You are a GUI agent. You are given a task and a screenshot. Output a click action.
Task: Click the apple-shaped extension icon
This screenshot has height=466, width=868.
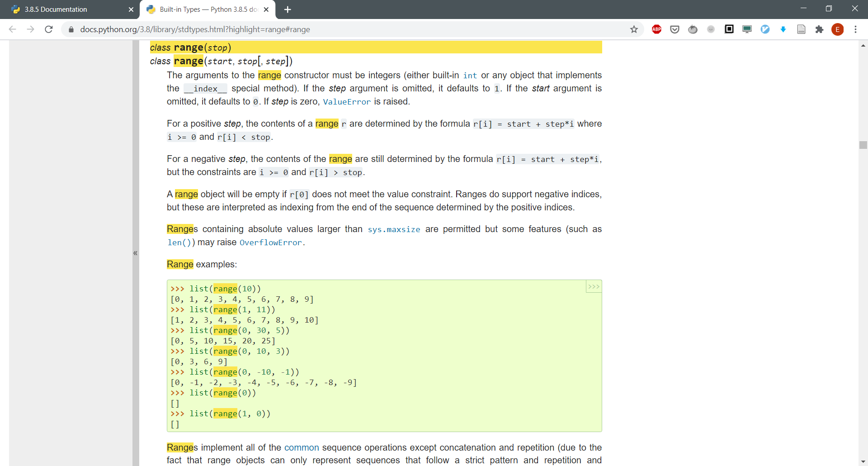point(693,29)
